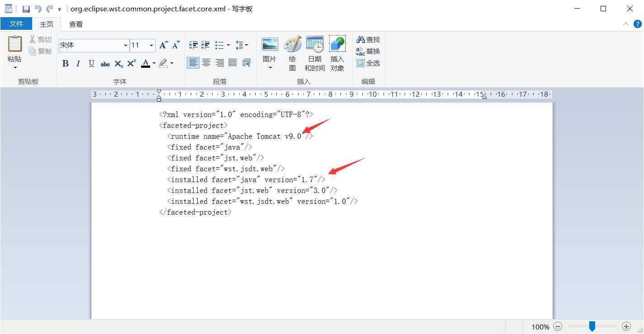Apply the font color A button
Image resolution: width=644 pixels, height=334 pixels.
[145, 63]
